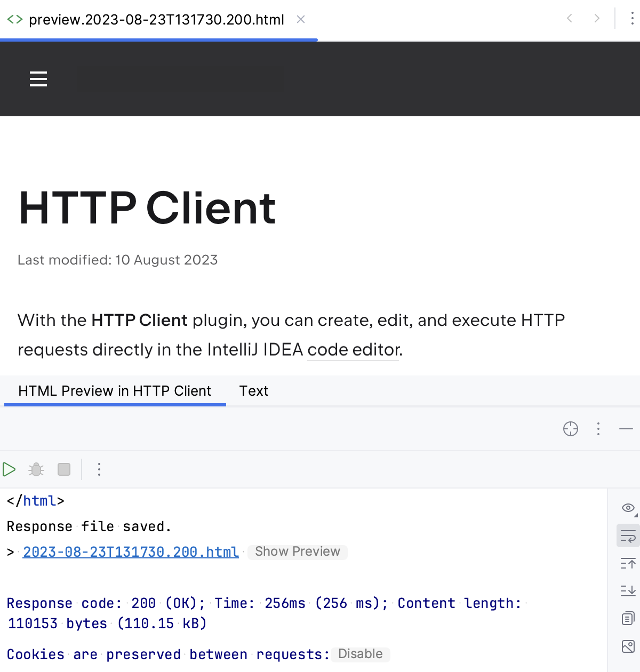This screenshot has height=672, width=640.
Task: Open the kebab menu next to the stop icon
Action: click(99, 470)
